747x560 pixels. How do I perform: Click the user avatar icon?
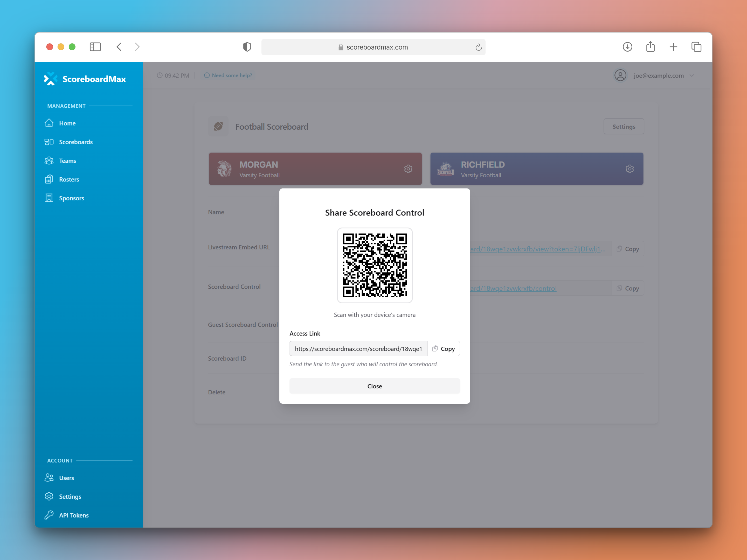coord(620,75)
